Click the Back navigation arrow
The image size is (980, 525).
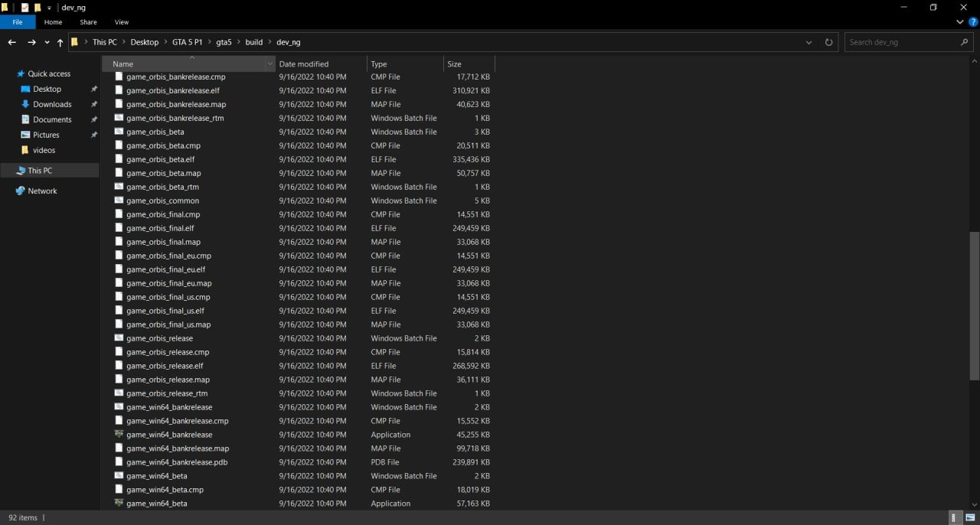point(11,43)
